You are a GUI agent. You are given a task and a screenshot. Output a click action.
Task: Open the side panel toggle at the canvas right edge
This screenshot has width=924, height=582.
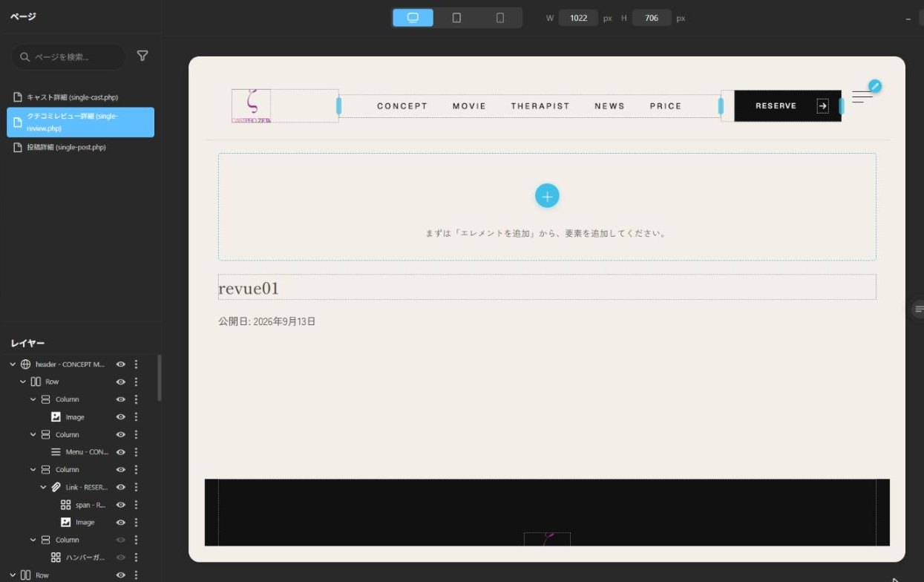point(918,309)
